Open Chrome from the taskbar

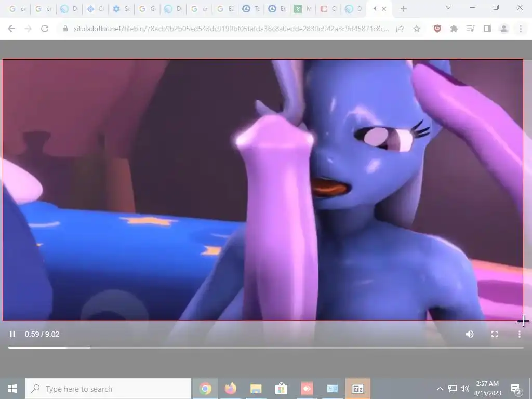tap(205, 389)
